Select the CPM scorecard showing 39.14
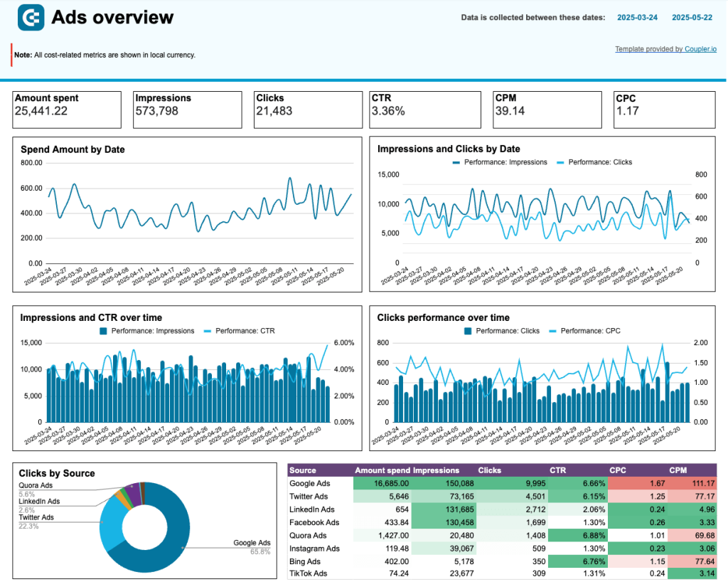Image resolution: width=728 pixels, height=582 pixels. (547, 110)
